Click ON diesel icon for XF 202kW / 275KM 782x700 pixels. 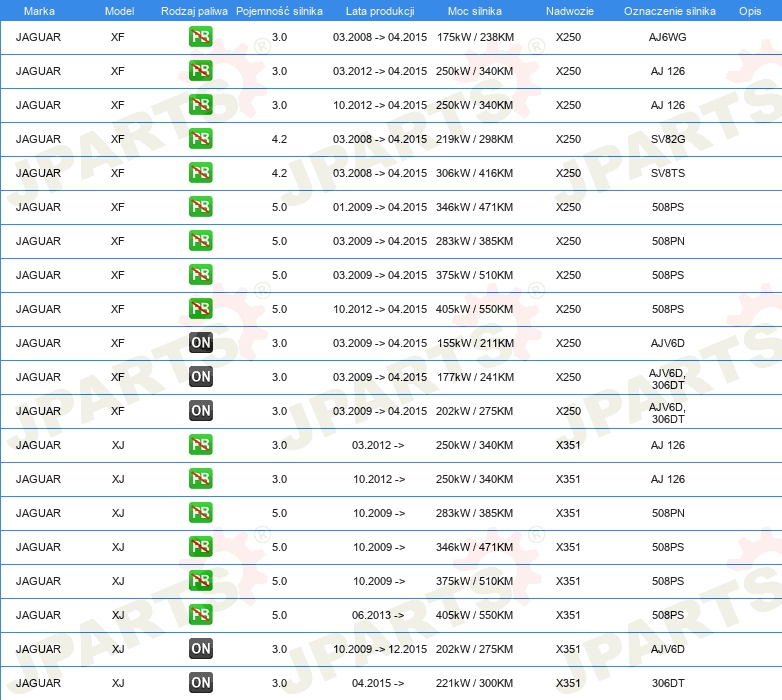[200, 410]
